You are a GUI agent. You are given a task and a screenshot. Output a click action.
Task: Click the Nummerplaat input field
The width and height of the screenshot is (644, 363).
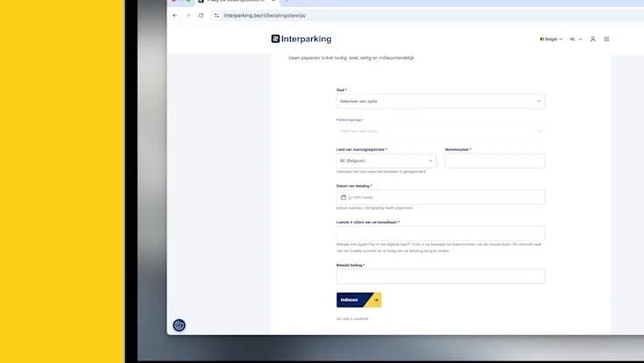click(495, 160)
